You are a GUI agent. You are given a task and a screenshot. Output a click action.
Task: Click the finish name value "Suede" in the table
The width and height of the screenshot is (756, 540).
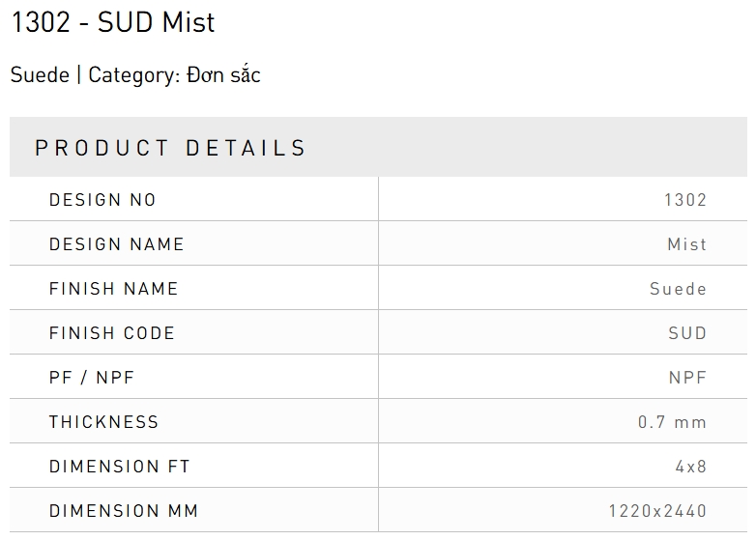pos(679,289)
